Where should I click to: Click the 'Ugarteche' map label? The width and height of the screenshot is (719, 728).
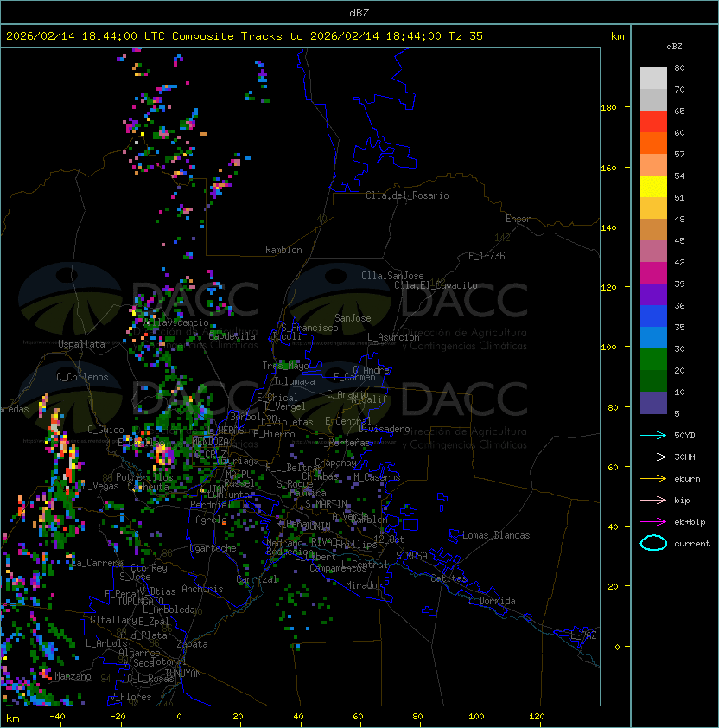213,548
